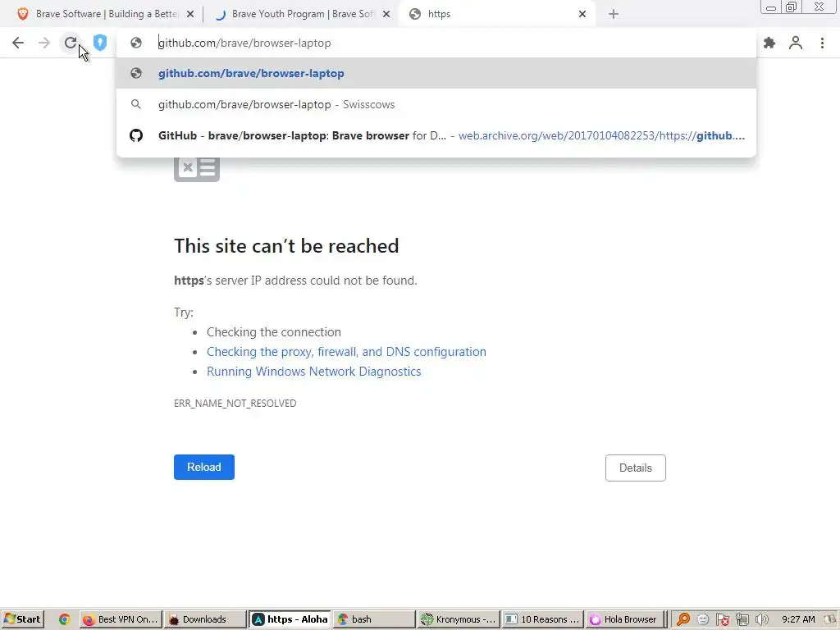Screen dimensions: 840x630
Task: Switch to the bash taskbar window
Action: tap(373, 619)
